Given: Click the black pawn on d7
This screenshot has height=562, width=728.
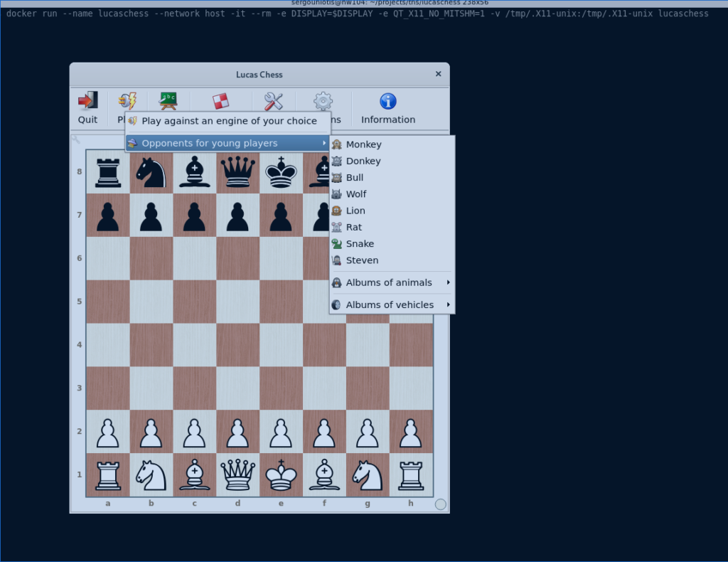Looking at the screenshot, I should pos(237,216).
